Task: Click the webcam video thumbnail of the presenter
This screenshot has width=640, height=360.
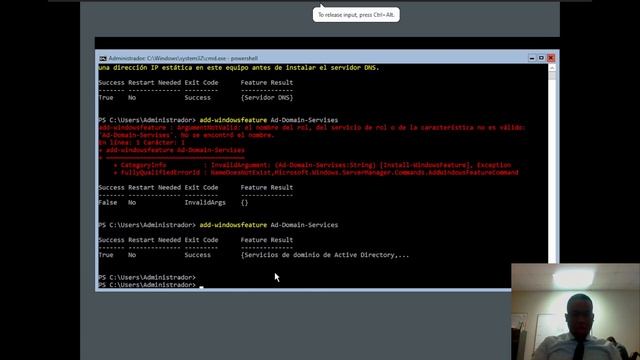Action: click(576, 312)
